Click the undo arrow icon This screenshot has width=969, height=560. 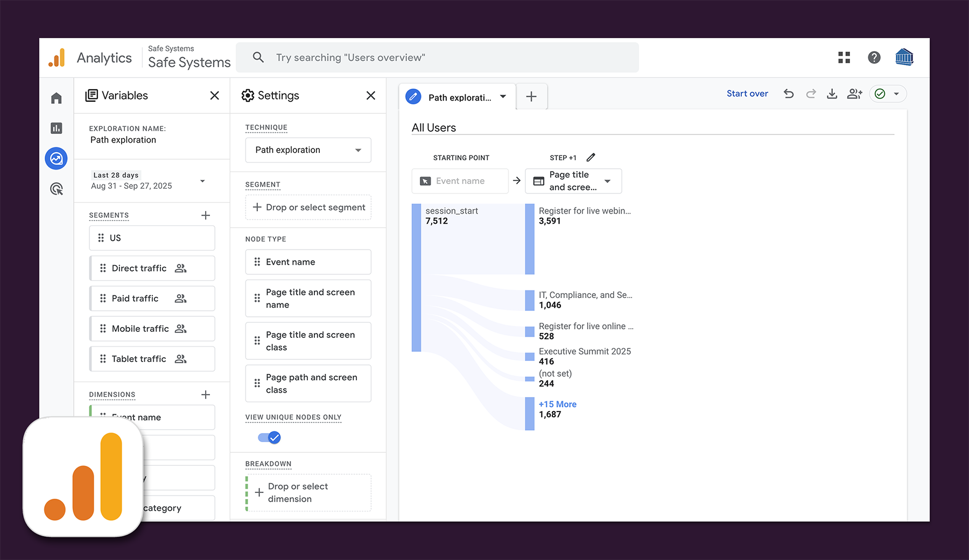(789, 94)
